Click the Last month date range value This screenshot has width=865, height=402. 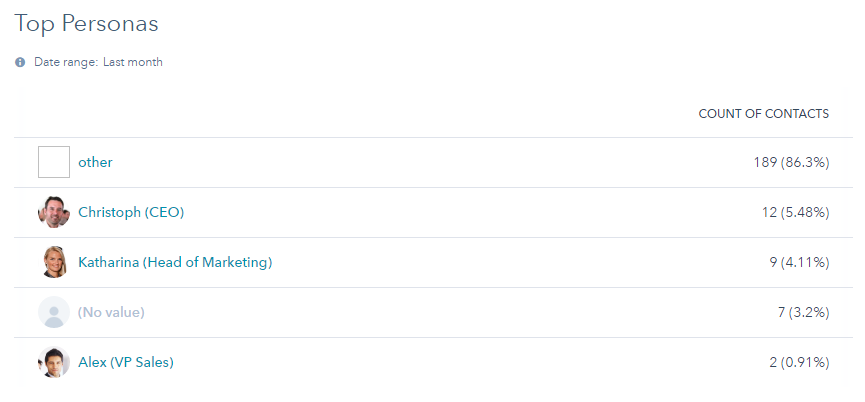click(x=133, y=62)
